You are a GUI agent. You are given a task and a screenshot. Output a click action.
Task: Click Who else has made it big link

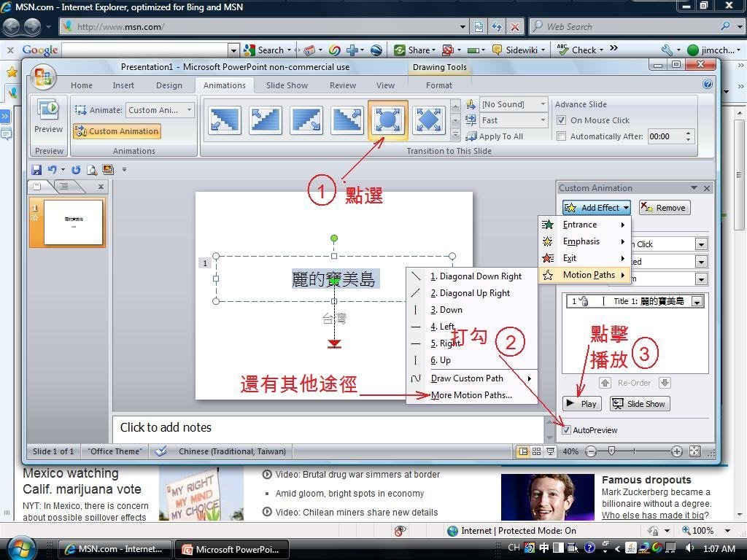655,516
